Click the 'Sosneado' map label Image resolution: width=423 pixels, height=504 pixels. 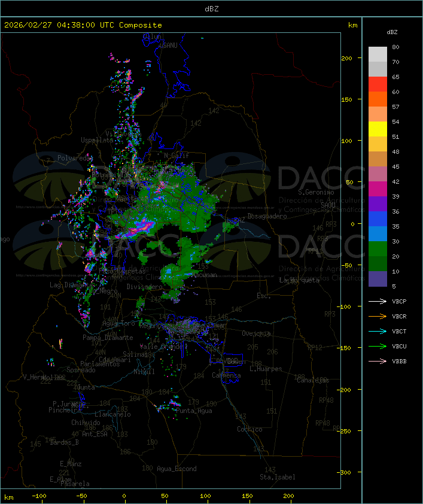(81, 370)
